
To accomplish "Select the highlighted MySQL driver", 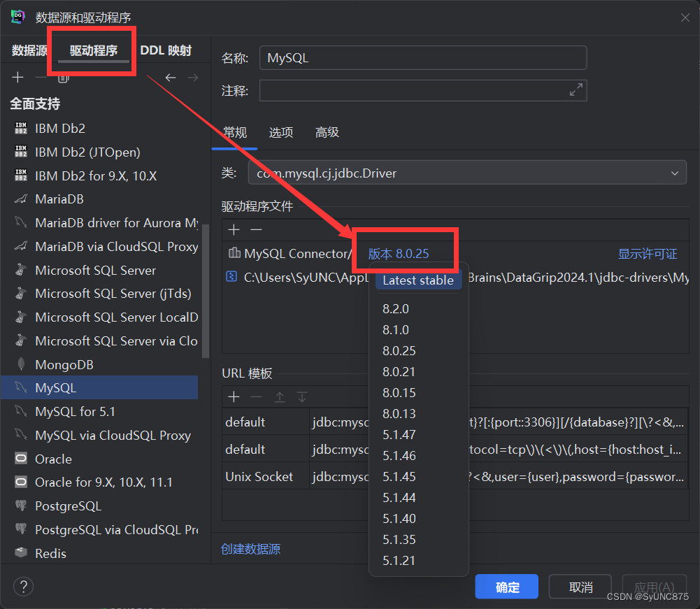I will [x=99, y=387].
